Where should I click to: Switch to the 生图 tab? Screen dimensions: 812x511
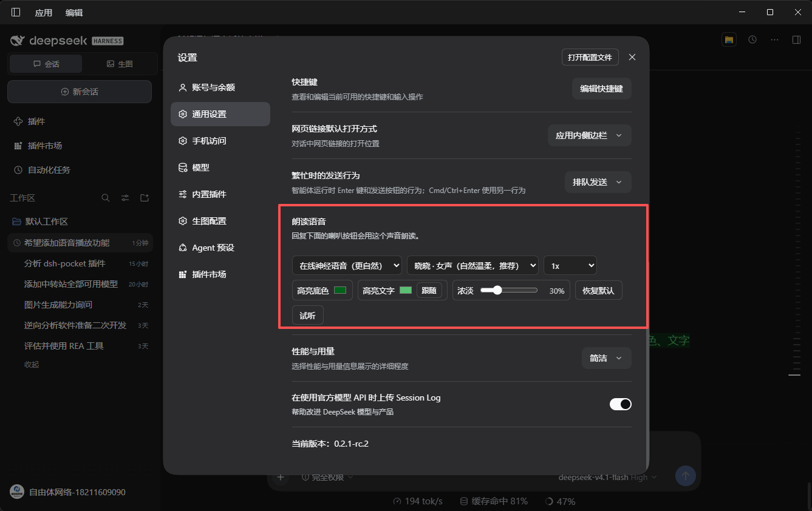(x=119, y=64)
